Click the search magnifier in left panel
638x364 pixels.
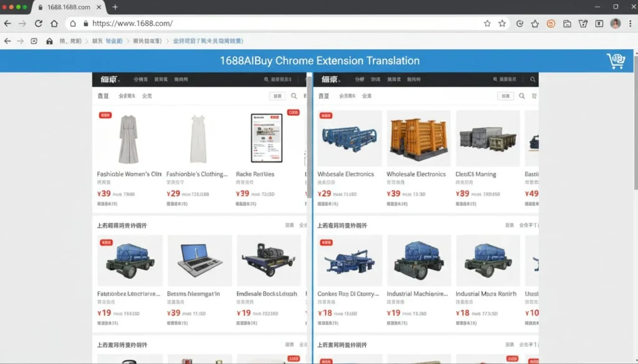pyautogui.click(x=294, y=96)
